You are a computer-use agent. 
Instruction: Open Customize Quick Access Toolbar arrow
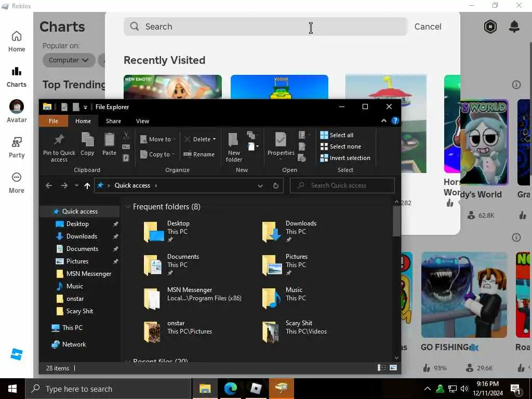point(86,107)
